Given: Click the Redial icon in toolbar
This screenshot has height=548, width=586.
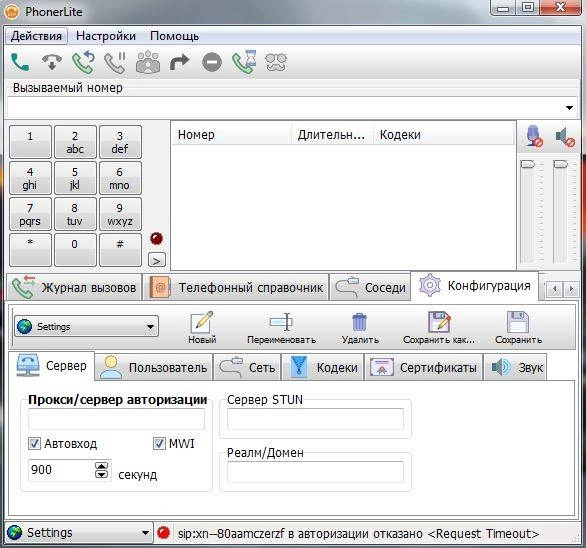Looking at the screenshot, I should (x=83, y=62).
